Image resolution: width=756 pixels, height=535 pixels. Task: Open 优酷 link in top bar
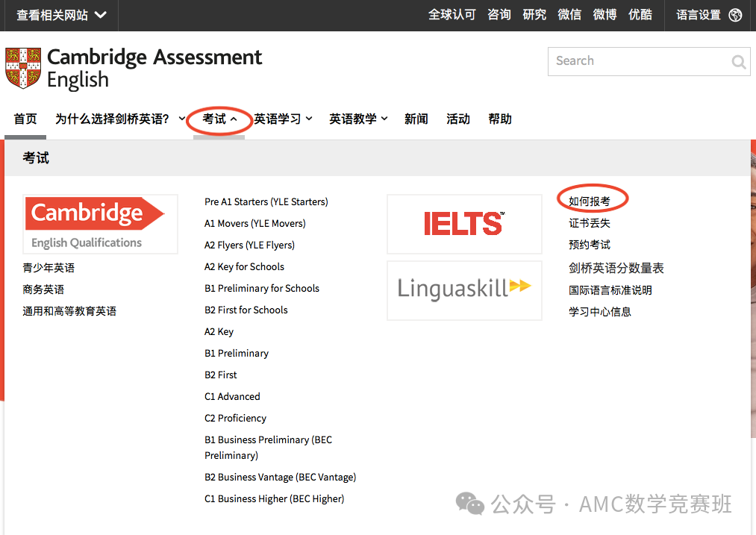click(x=640, y=15)
